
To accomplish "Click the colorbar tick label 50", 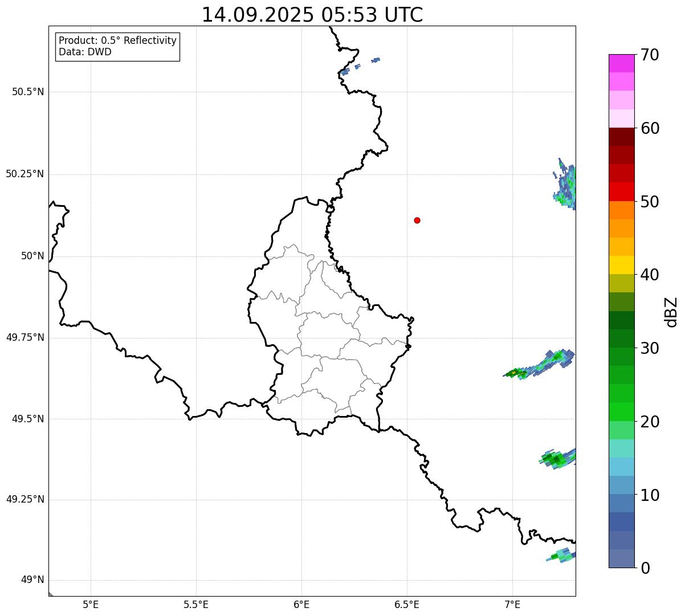I will 650,202.
